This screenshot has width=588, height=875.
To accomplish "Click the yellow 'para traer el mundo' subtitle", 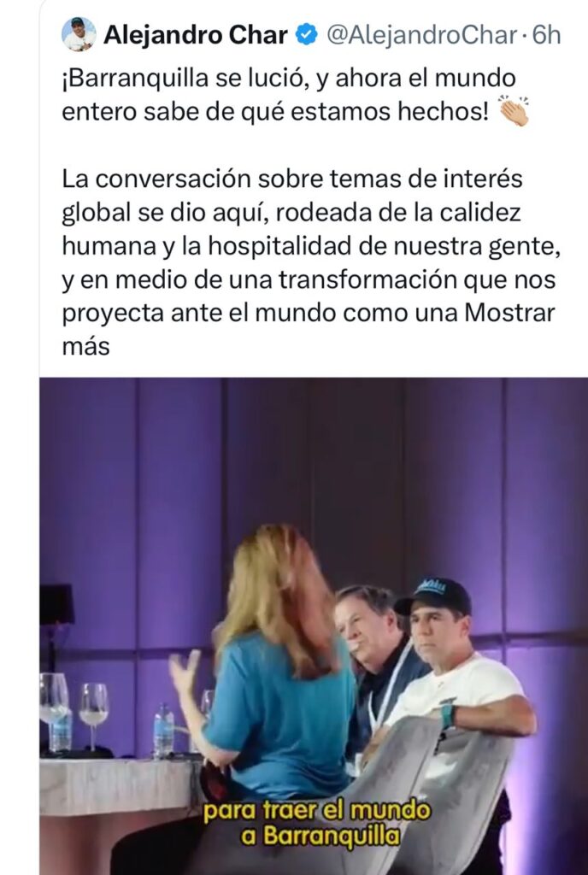I will (x=317, y=811).
